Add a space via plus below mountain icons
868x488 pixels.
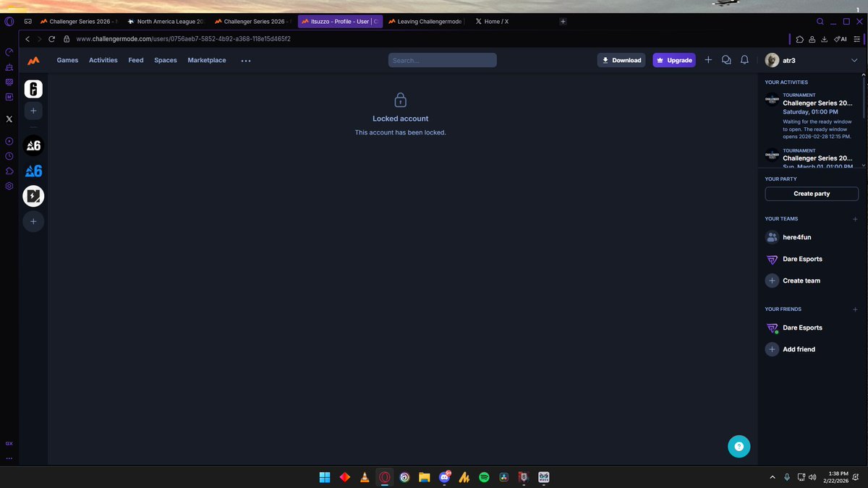pyautogui.click(x=33, y=221)
